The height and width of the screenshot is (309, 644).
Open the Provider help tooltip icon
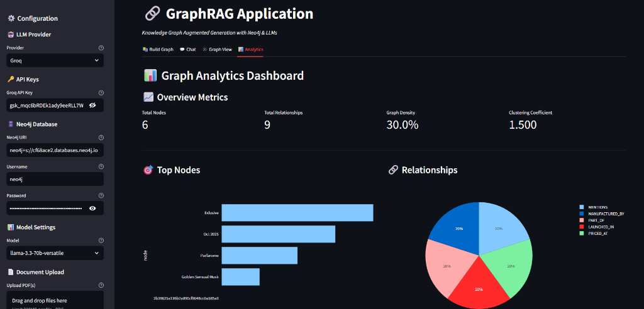click(x=101, y=48)
